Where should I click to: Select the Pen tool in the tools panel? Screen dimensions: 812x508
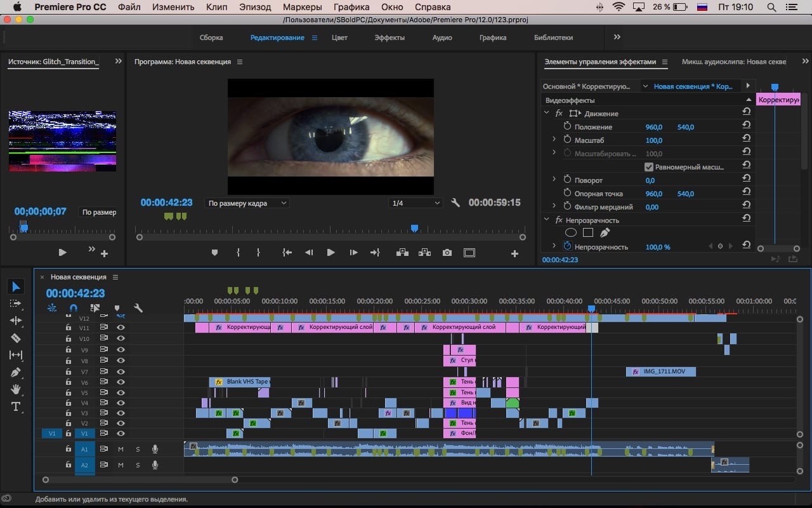click(x=16, y=372)
